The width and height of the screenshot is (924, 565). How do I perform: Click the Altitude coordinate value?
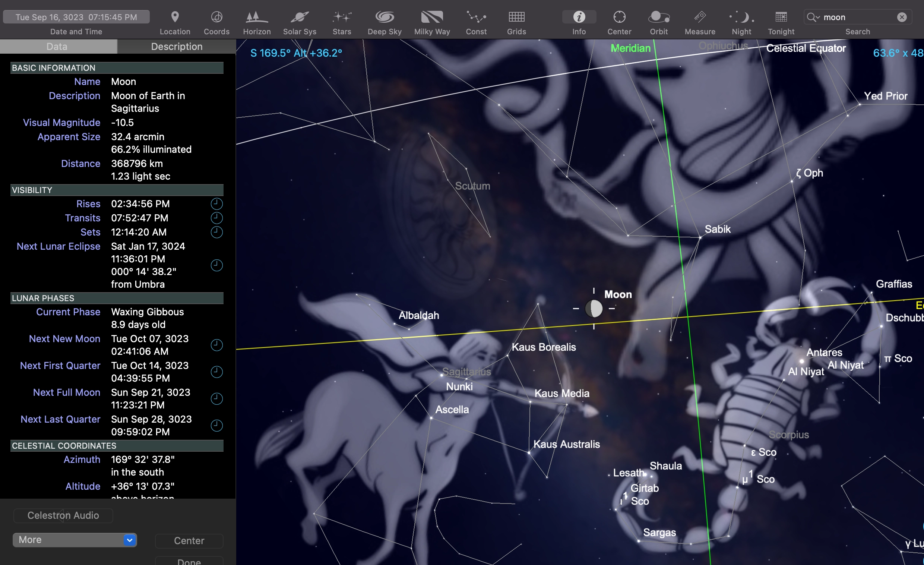(142, 486)
